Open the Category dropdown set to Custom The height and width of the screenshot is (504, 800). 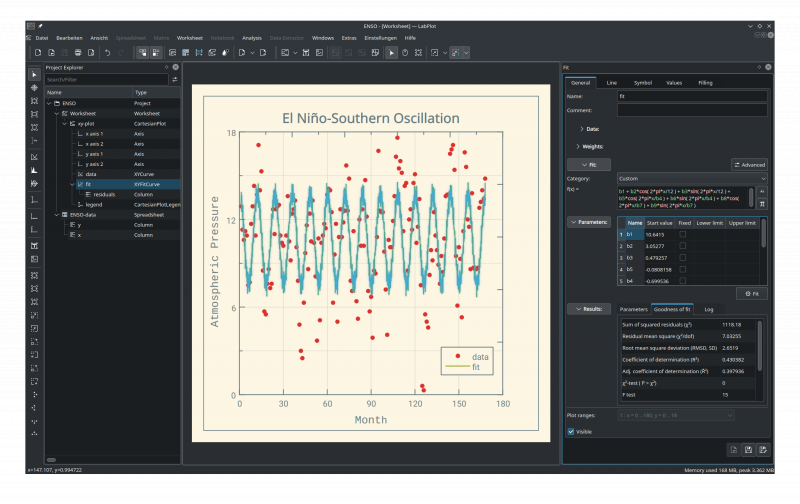692,179
